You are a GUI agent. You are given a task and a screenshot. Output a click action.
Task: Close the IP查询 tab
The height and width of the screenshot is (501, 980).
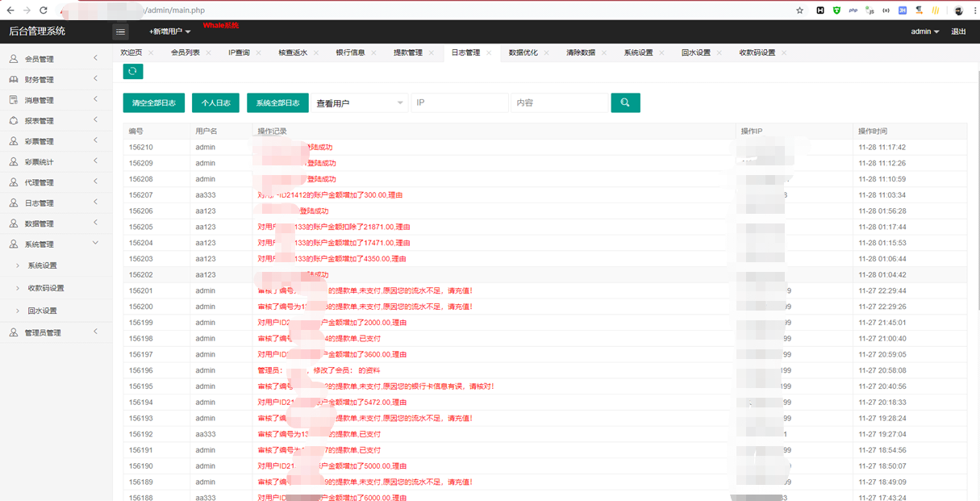258,53
